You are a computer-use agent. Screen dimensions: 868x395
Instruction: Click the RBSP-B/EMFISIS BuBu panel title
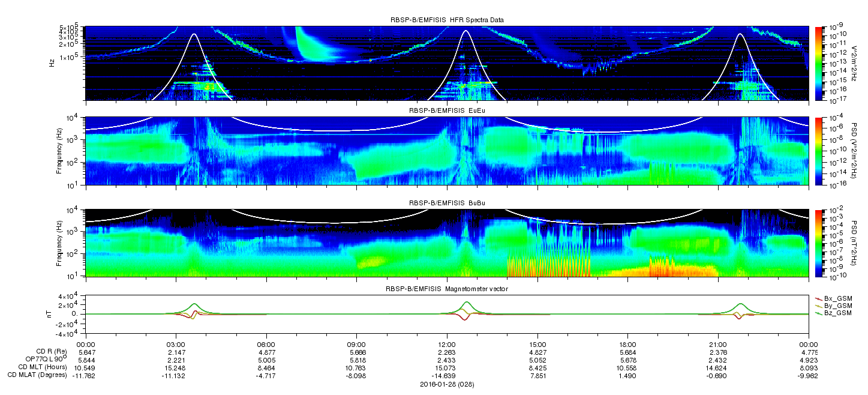(447, 203)
